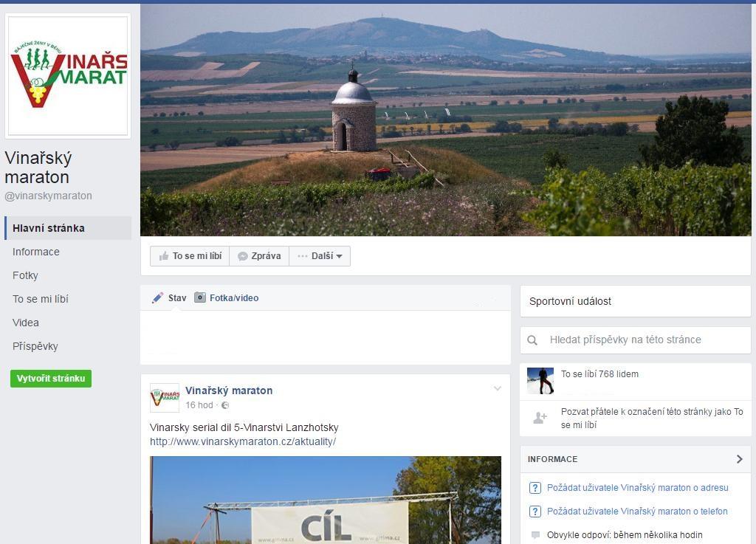
Task: Click the question mark icon beside address request
Action: [535, 488]
